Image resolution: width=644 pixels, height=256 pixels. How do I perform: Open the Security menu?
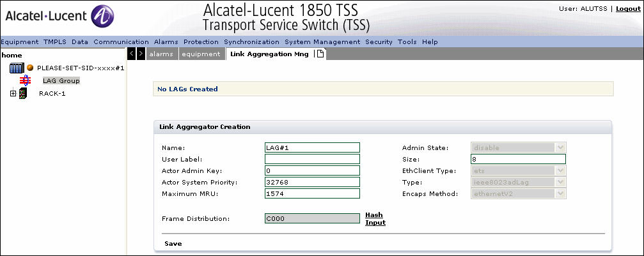[379, 42]
